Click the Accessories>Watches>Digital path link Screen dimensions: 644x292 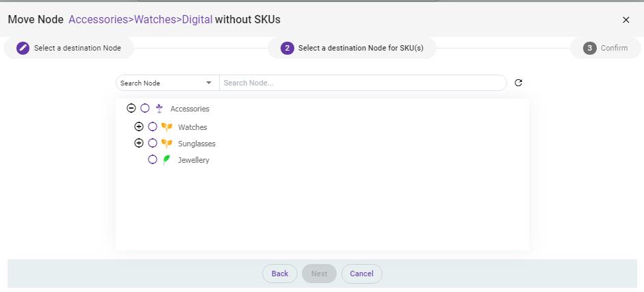(x=140, y=19)
